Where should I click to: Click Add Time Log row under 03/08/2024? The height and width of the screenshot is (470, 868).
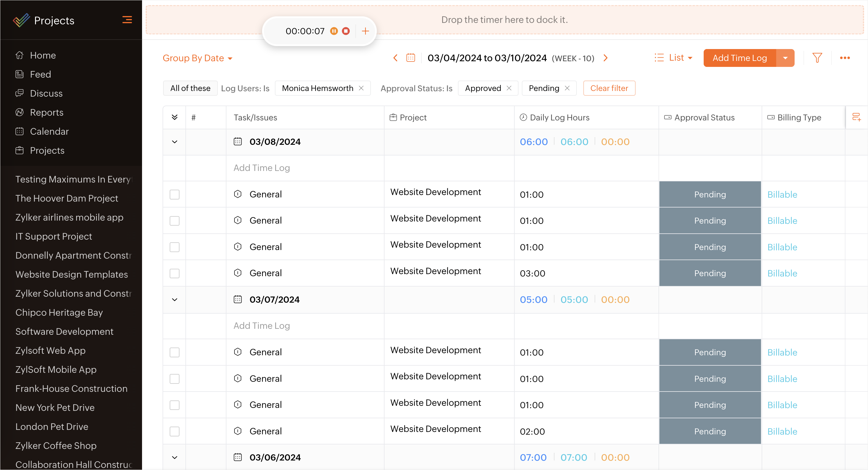[261, 168]
